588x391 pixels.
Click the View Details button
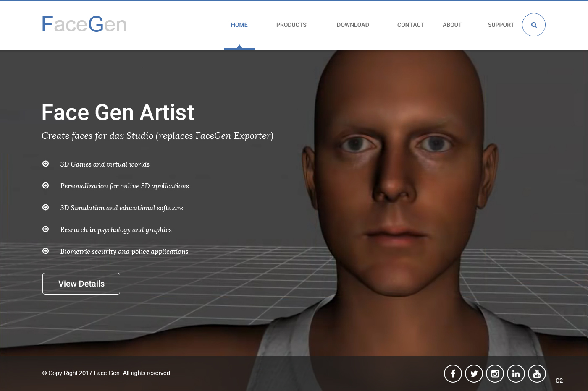(81, 284)
